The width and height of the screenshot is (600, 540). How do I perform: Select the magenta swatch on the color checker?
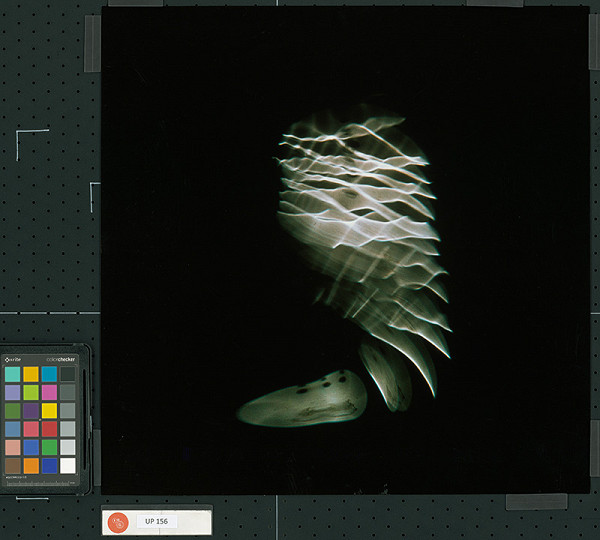49,392
